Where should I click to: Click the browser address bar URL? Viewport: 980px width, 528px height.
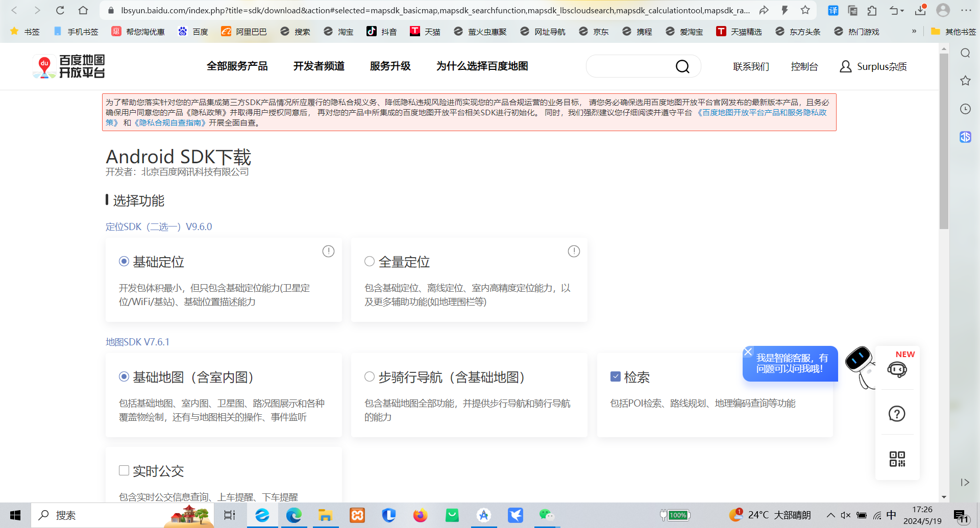click(x=435, y=10)
